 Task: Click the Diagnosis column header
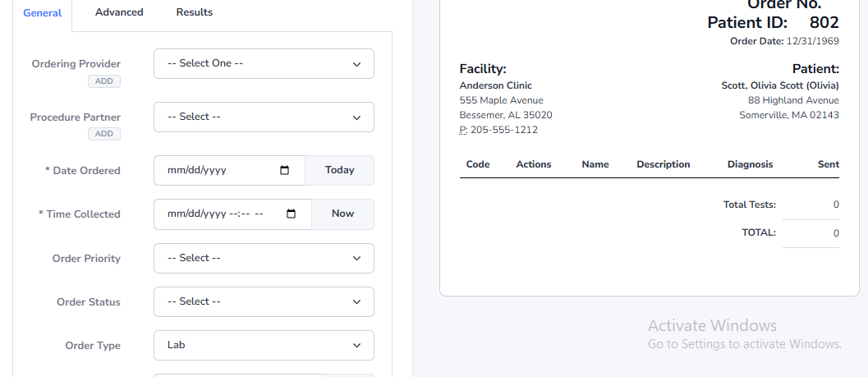(750, 164)
